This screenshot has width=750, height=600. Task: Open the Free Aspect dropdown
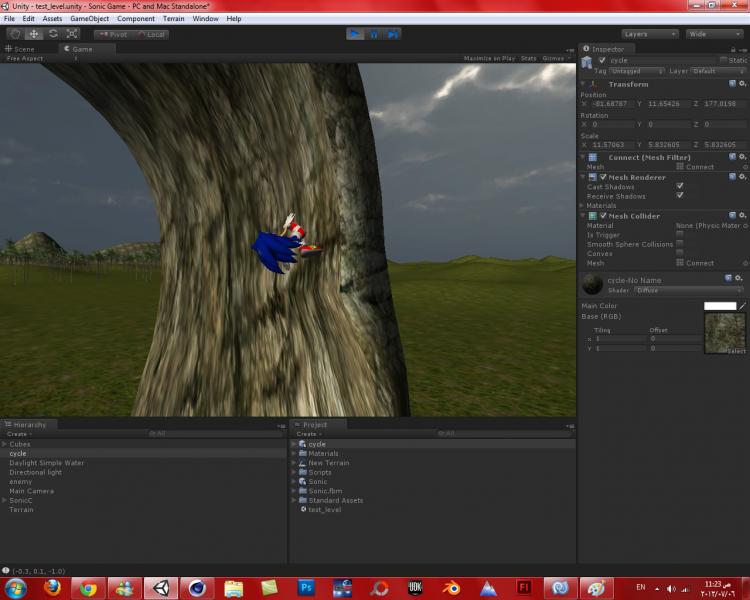[41, 58]
